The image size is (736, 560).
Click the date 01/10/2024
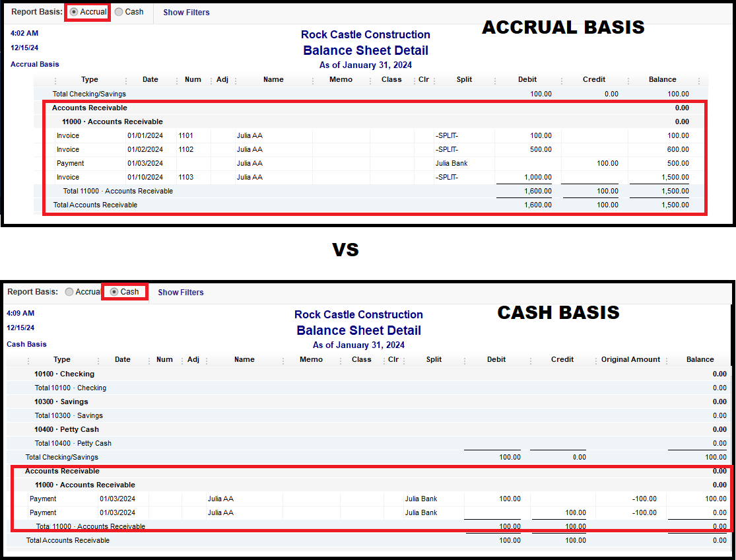click(x=145, y=178)
